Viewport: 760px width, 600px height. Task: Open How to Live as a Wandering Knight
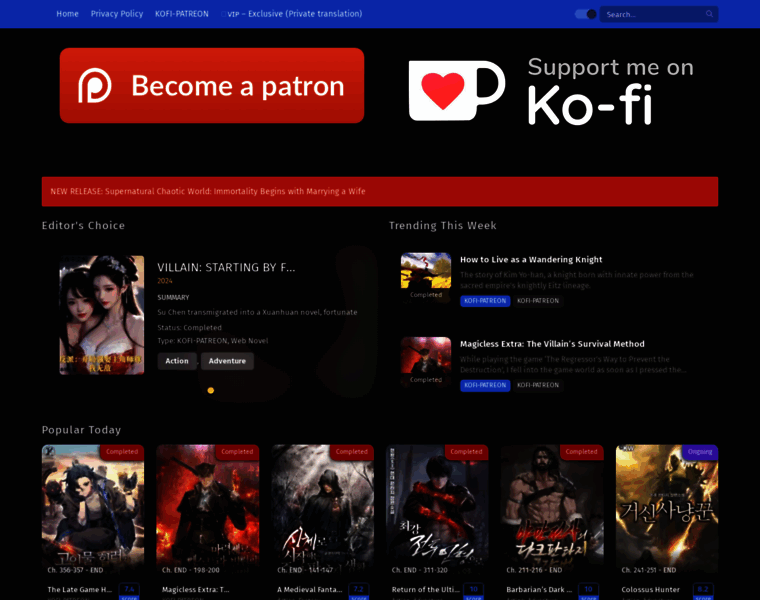tap(531, 260)
